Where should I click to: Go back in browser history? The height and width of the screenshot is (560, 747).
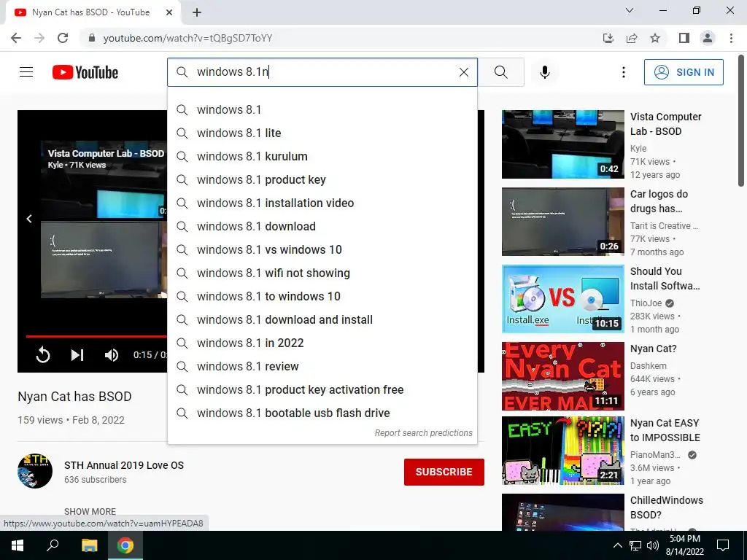(16, 38)
